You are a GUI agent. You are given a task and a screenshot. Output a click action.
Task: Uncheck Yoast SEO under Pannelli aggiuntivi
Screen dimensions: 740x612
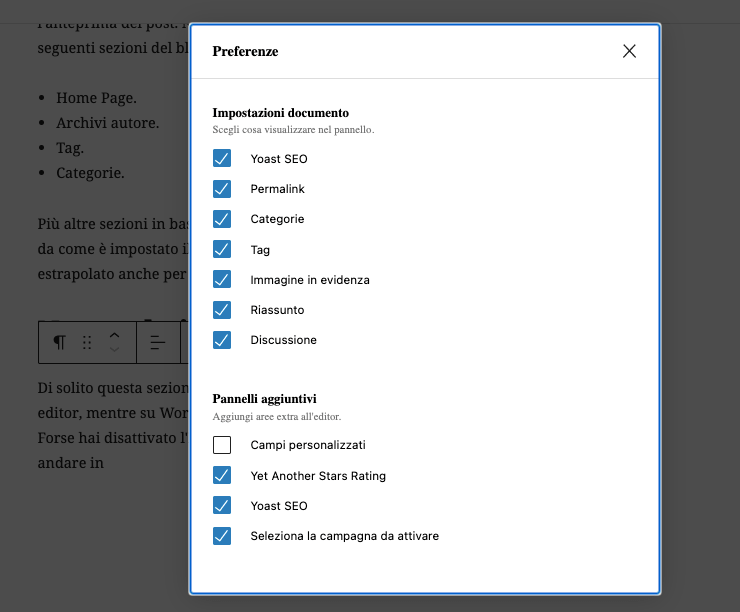coord(222,505)
